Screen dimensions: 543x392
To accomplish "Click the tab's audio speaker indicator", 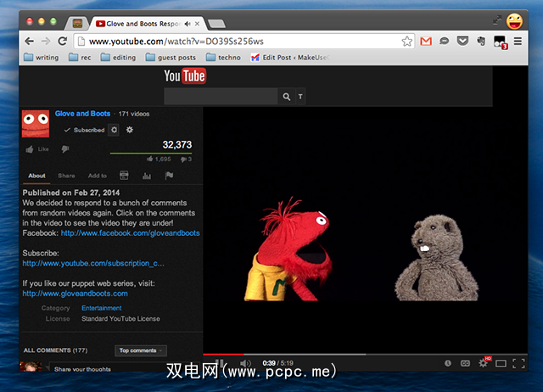I will click(x=188, y=24).
